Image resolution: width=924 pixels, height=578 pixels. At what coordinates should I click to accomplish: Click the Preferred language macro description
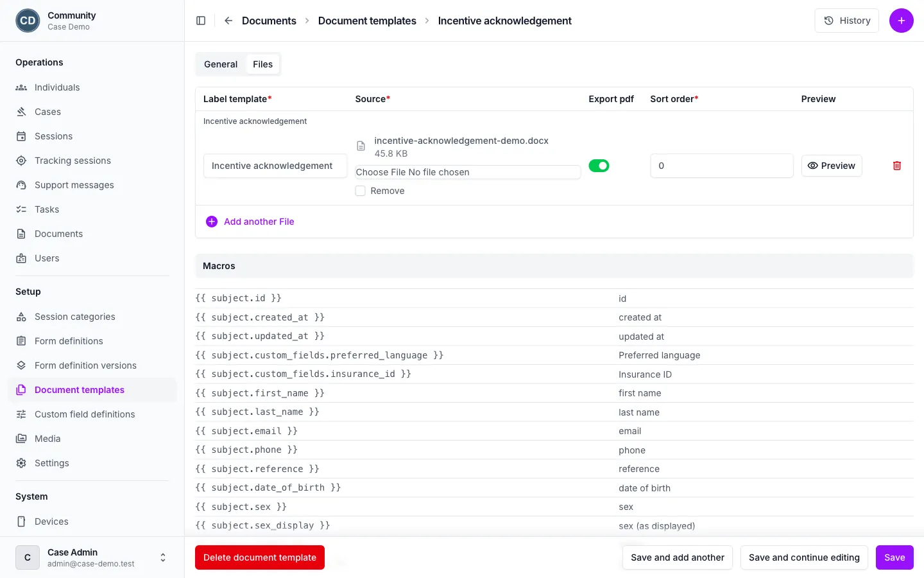point(660,355)
